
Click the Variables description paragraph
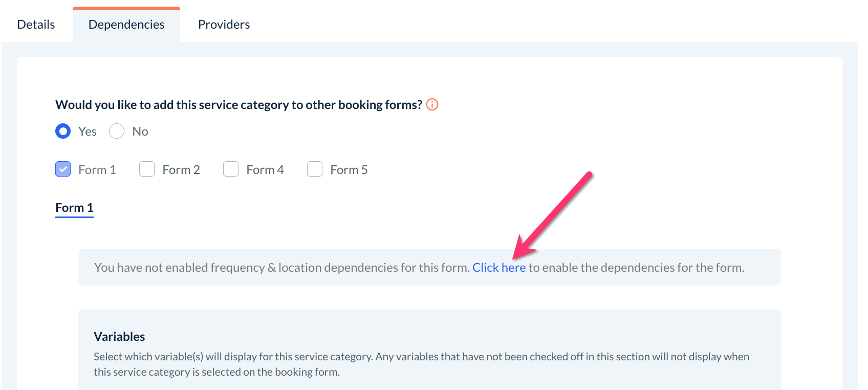click(421, 364)
